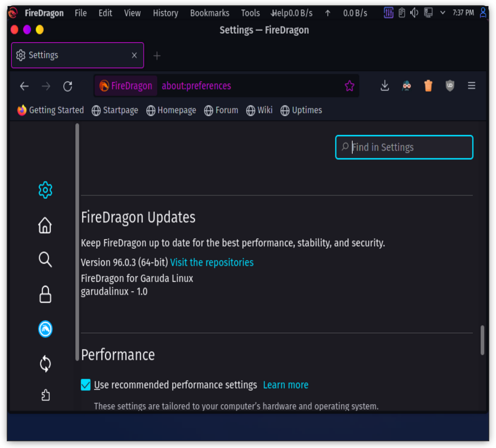
Task: Open the Home settings category
Action: (x=45, y=225)
